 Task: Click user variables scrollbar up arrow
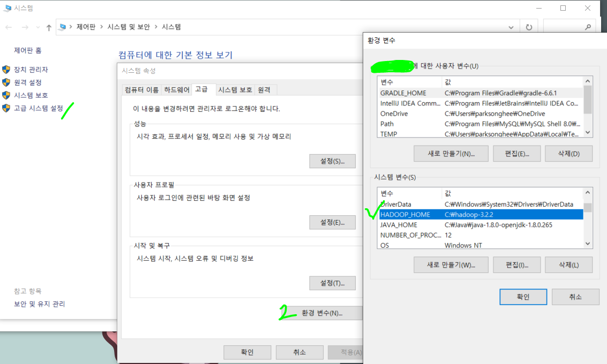[588, 81]
